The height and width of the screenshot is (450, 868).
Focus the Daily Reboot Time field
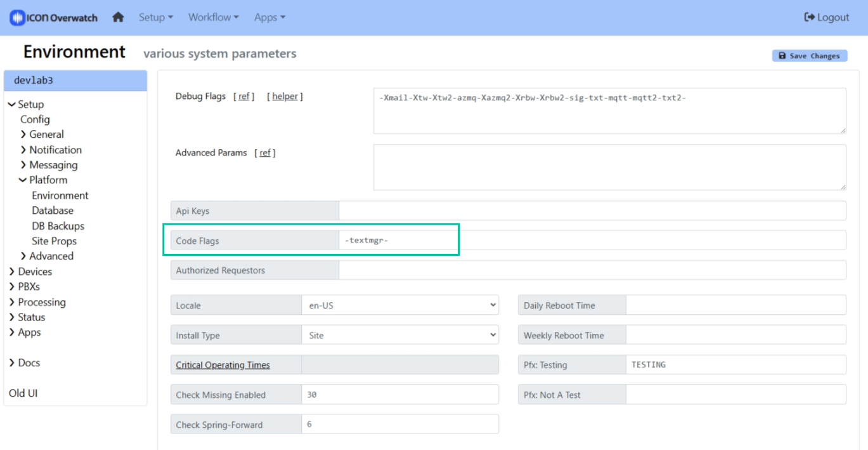[735, 305]
